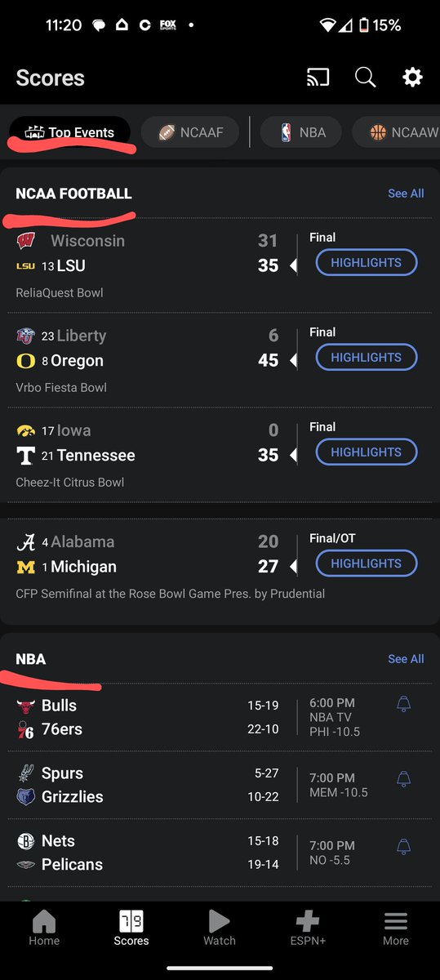Open the More hamburger menu

tap(396, 921)
